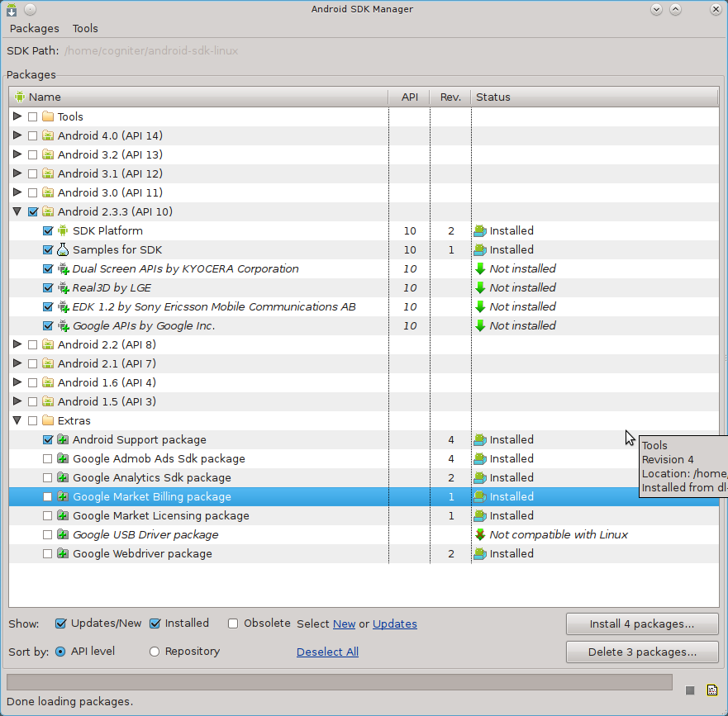Toggle the Installed show filter
The height and width of the screenshot is (716, 728).
(x=155, y=624)
